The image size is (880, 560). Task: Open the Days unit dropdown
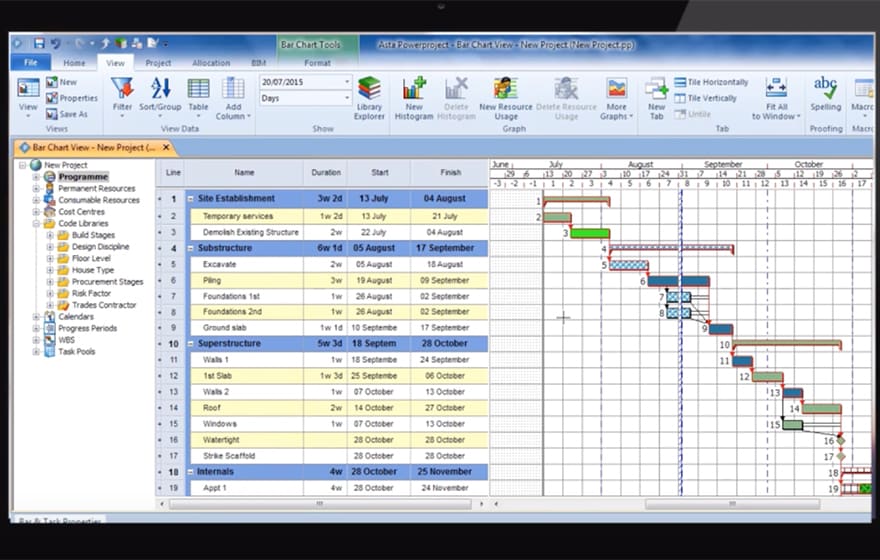point(346,98)
